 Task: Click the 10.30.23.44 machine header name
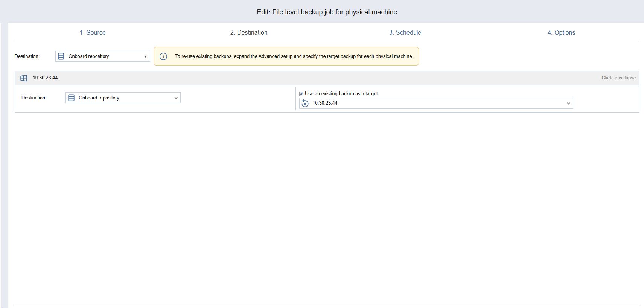coord(45,78)
